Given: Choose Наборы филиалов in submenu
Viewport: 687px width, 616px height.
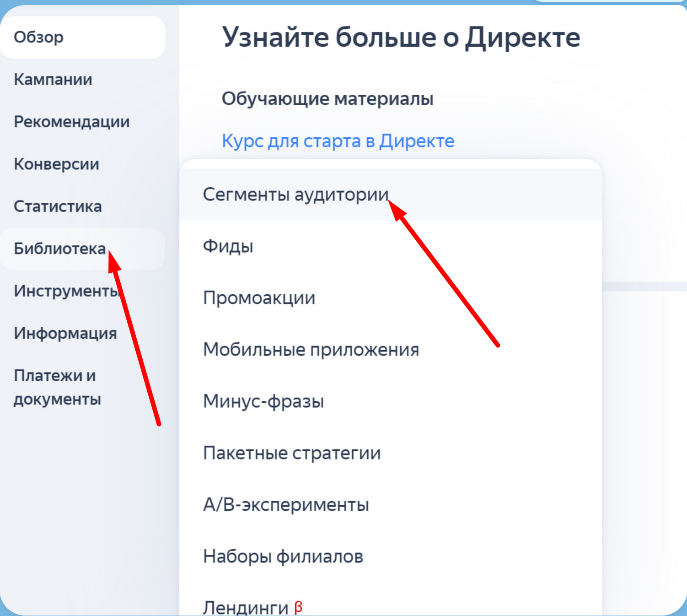Looking at the screenshot, I should [x=391, y=557].
